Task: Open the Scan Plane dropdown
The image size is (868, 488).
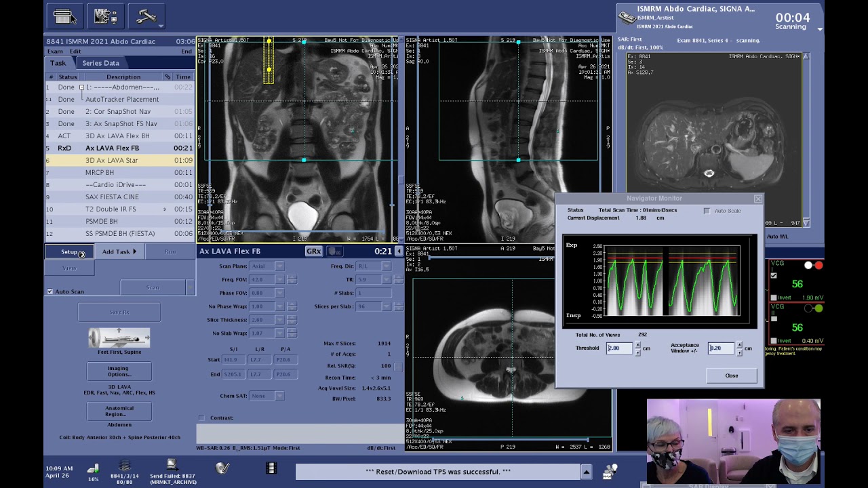Action: 279,266
